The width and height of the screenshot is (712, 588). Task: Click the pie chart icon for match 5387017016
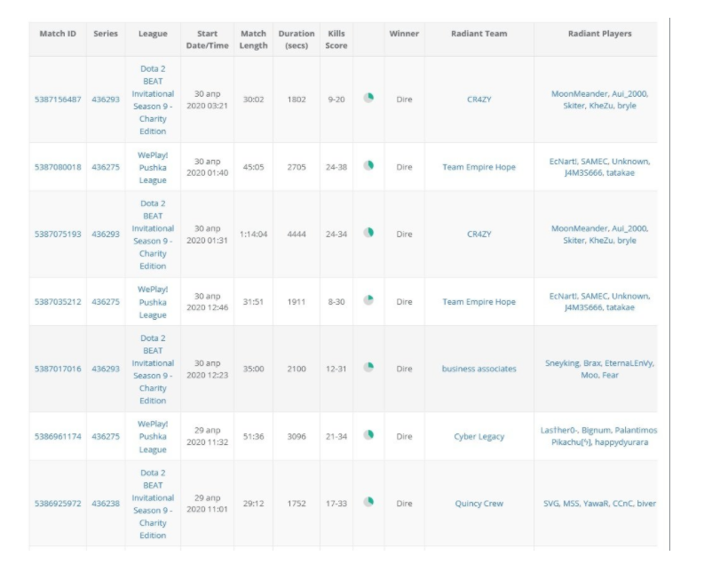click(368, 367)
